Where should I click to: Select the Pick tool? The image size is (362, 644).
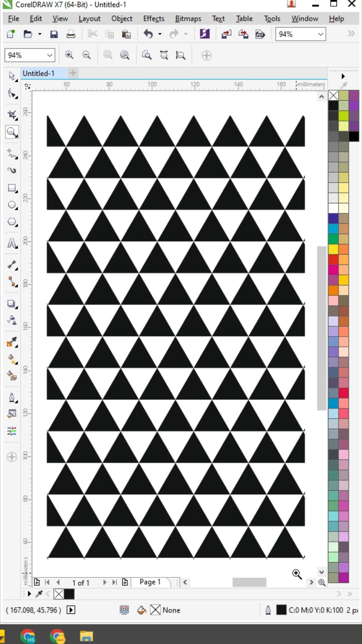click(x=12, y=76)
